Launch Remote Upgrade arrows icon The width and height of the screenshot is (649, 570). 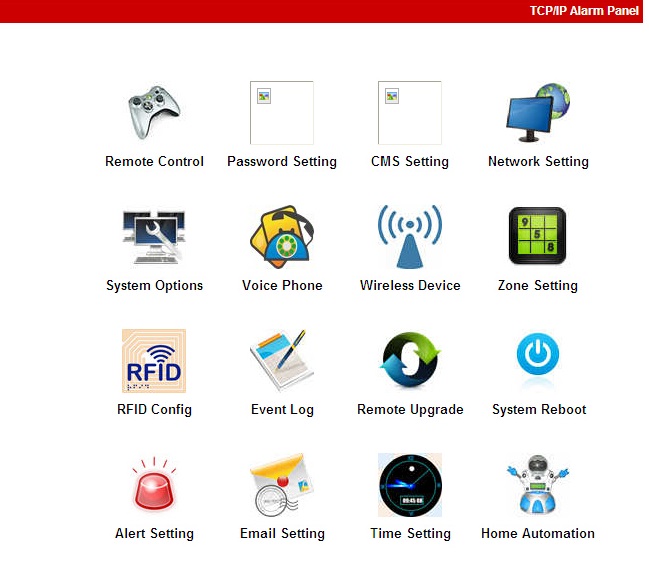point(410,361)
